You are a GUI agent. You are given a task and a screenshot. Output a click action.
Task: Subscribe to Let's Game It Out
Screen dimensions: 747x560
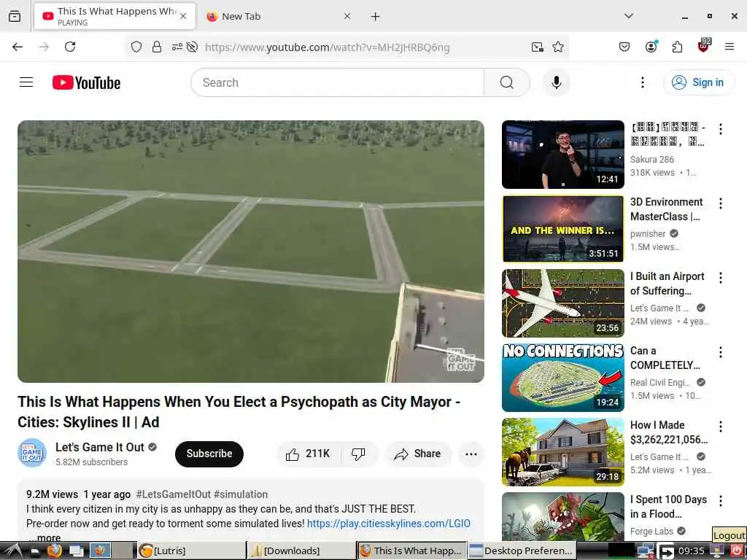click(209, 454)
